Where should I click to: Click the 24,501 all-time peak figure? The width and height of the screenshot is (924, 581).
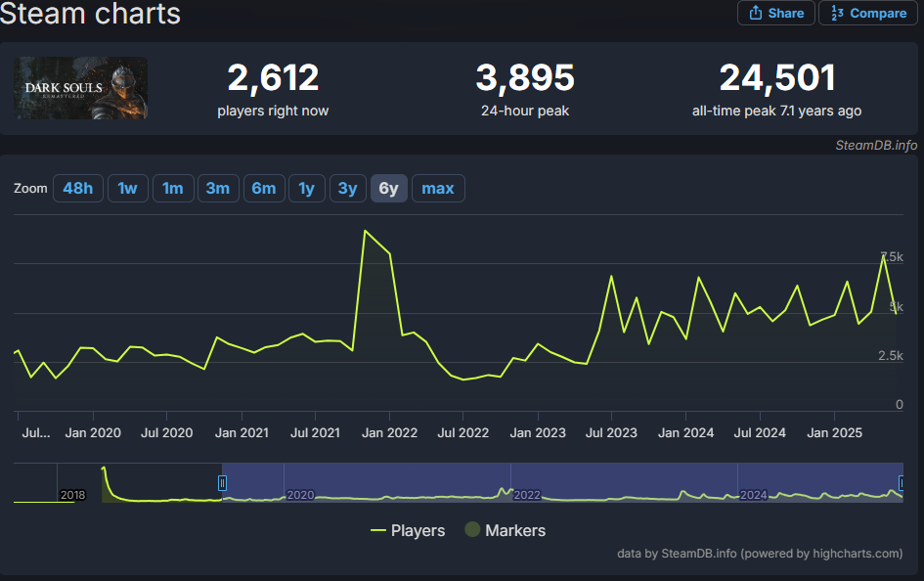coord(777,78)
